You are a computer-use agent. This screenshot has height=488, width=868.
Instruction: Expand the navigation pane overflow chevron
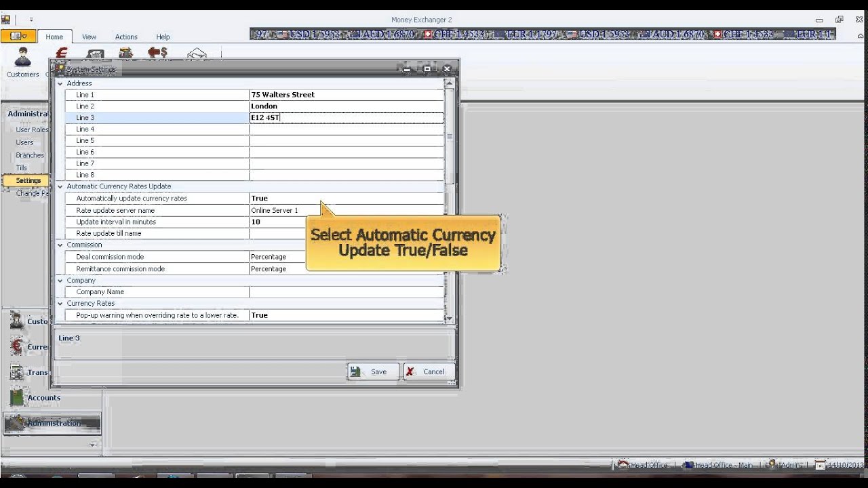(93, 445)
